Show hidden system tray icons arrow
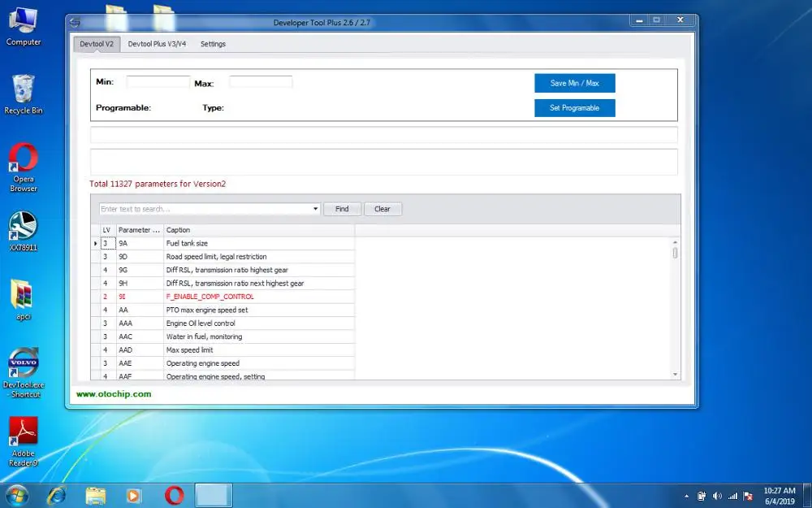The width and height of the screenshot is (812, 508). coord(687,496)
